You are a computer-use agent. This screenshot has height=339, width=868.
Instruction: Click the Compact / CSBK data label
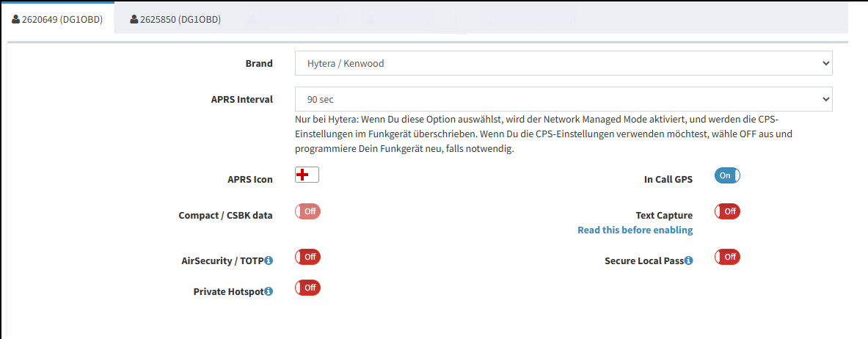[x=225, y=215]
